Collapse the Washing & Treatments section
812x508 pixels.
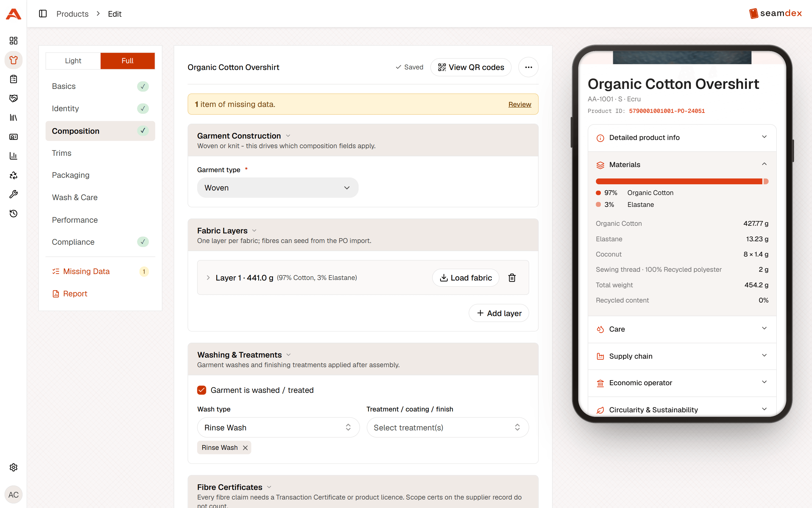coord(288,355)
